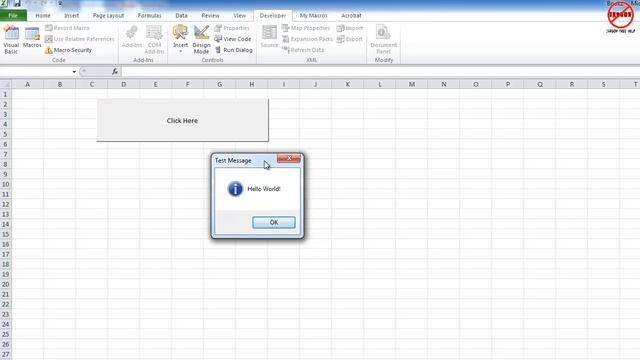Click the Click Here worksheet button

click(x=182, y=120)
